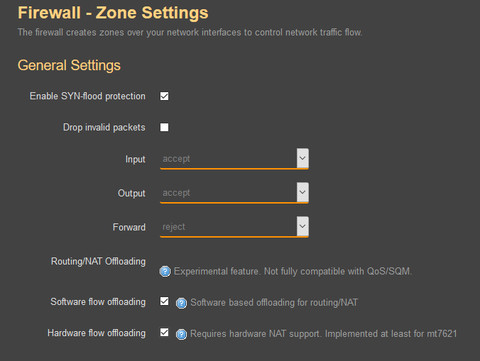Enable Drop invalid packets checkbox

[x=164, y=127]
